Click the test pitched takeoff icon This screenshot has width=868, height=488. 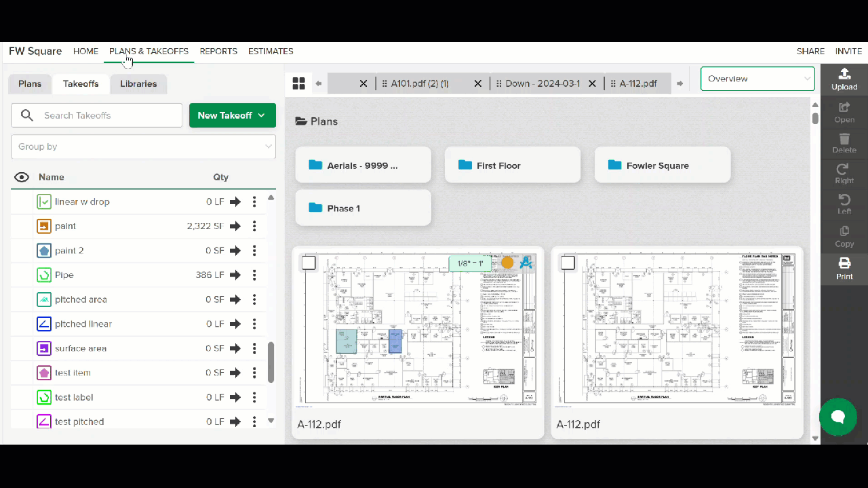(44, 422)
